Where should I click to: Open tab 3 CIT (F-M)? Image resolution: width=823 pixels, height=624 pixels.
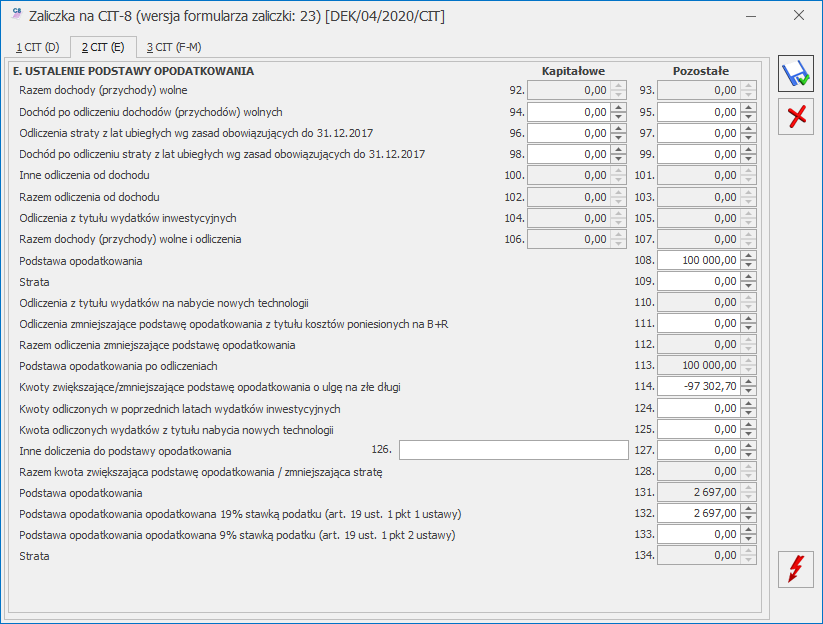[174, 46]
